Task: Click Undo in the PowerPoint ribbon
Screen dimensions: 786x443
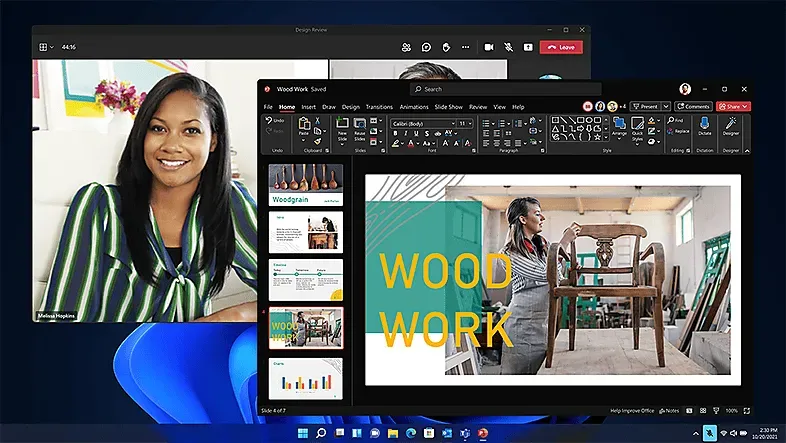Action: point(275,120)
